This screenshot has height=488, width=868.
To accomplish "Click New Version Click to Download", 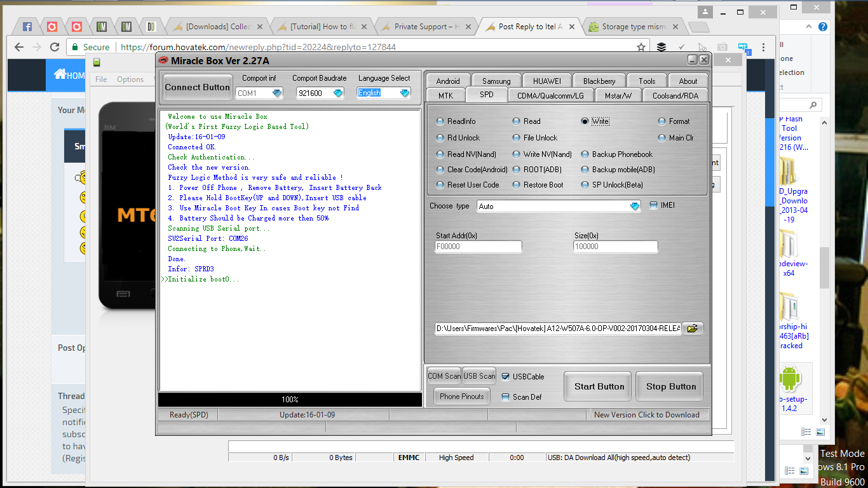I will [x=647, y=415].
